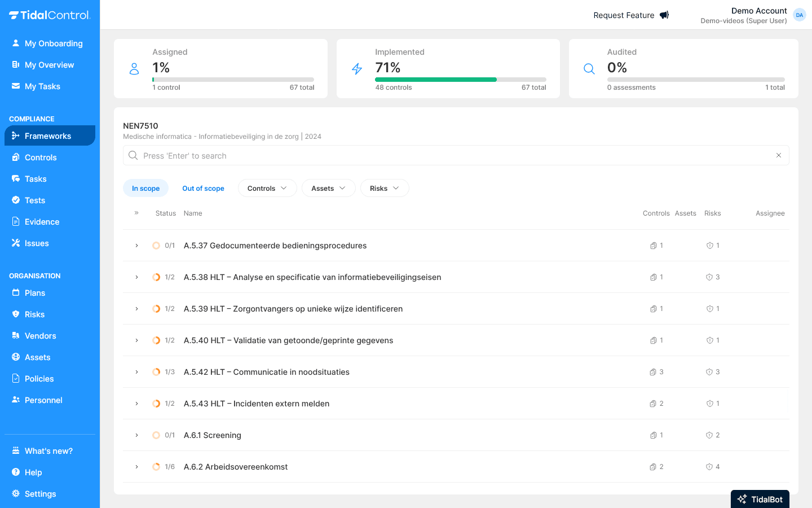Viewport: 812px width, 508px height.
Task: Switch to the Out of scope filter
Action: (x=203, y=188)
